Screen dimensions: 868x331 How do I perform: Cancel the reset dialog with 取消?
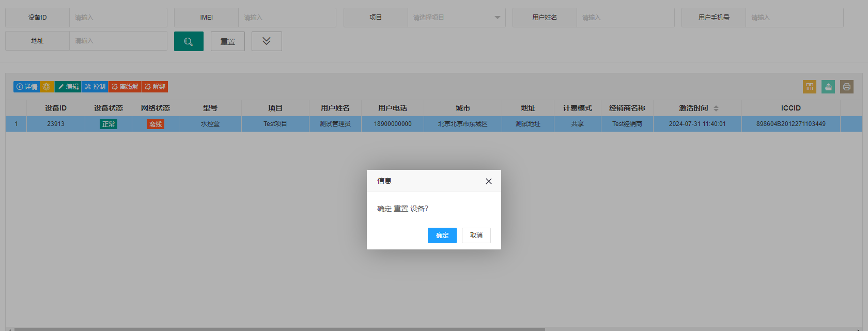[x=476, y=235]
